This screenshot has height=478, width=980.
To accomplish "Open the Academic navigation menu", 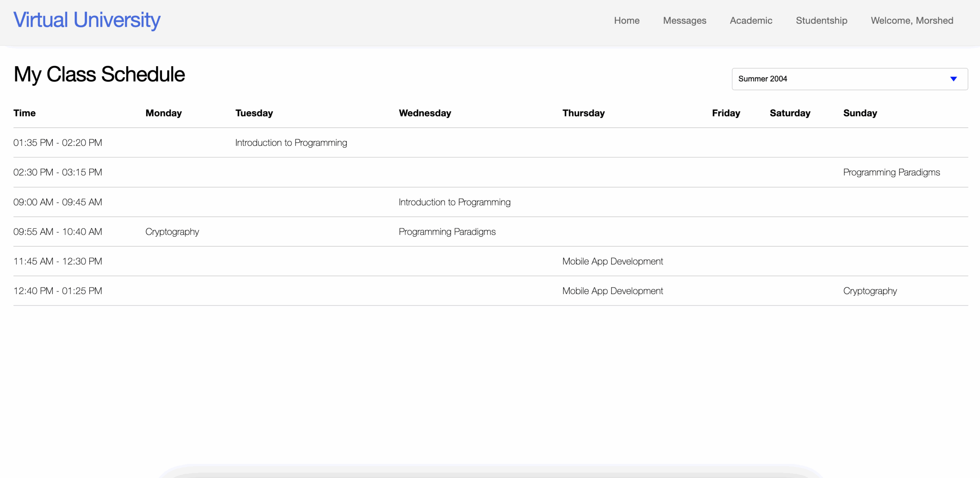I will click(x=751, y=21).
